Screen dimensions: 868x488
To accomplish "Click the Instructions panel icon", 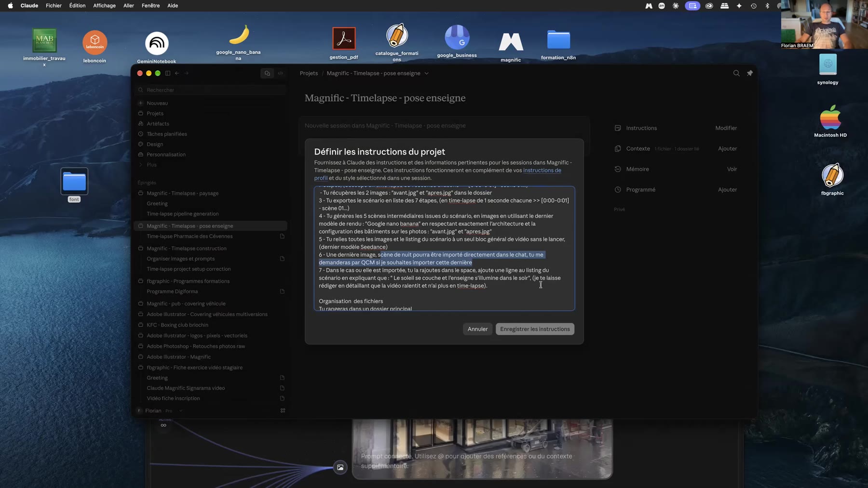I will click(x=618, y=128).
